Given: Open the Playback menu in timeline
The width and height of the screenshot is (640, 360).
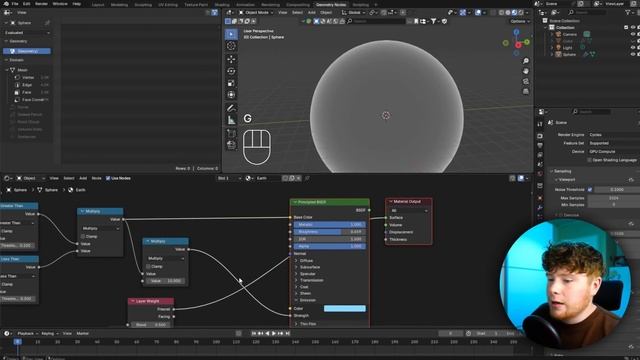Looking at the screenshot, I should [27, 333].
